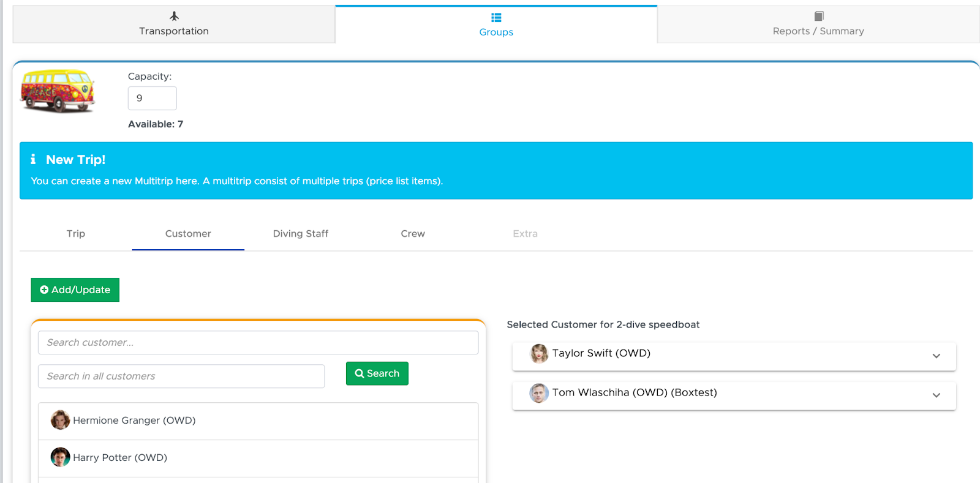Click Taylor Swift's avatar photo

pos(539,353)
